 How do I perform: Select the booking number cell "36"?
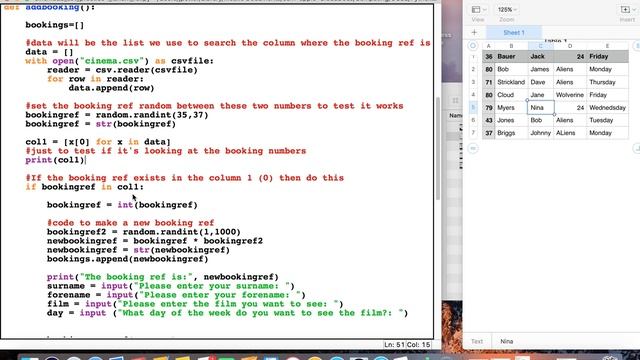[489, 57]
